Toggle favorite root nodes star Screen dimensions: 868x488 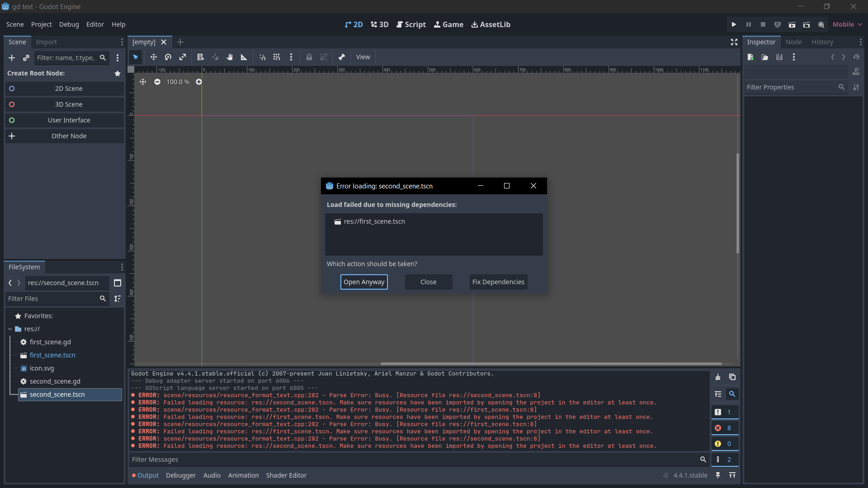118,73
